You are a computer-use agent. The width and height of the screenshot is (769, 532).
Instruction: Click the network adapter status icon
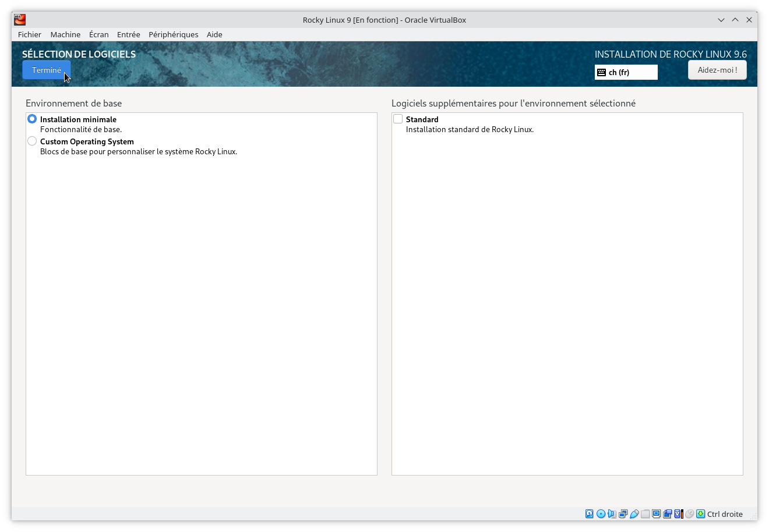click(x=623, y=514)
